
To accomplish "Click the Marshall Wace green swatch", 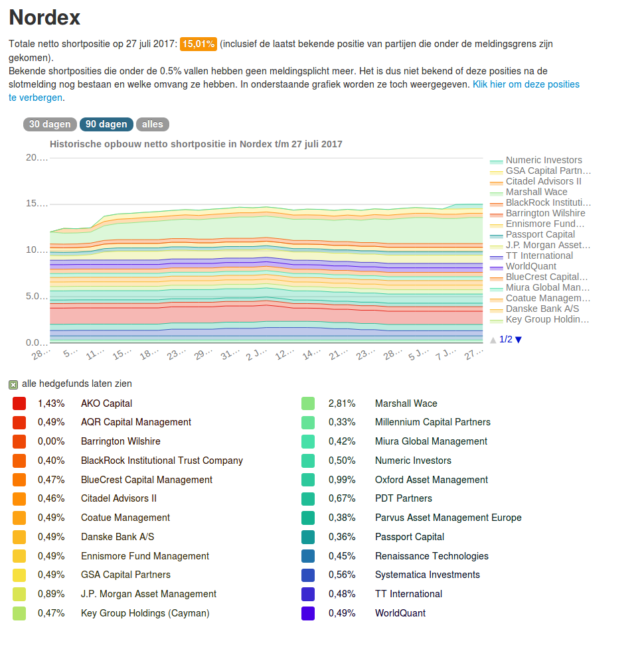I will coord(308,403).
